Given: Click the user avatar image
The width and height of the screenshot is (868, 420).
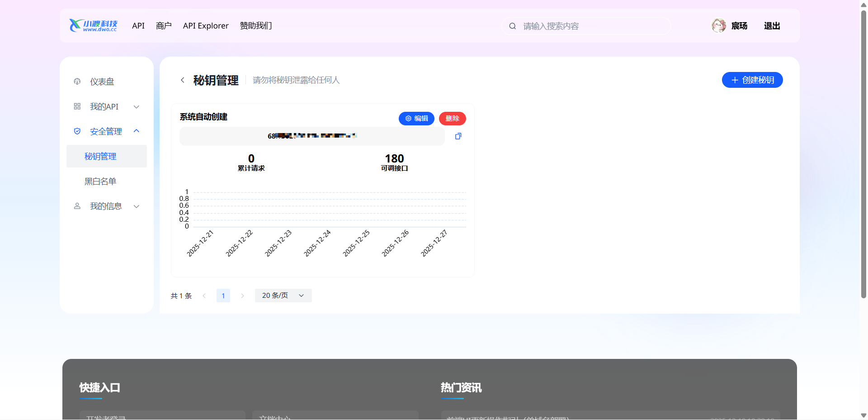Looking at the screenshot, I should tap(718, 26).
